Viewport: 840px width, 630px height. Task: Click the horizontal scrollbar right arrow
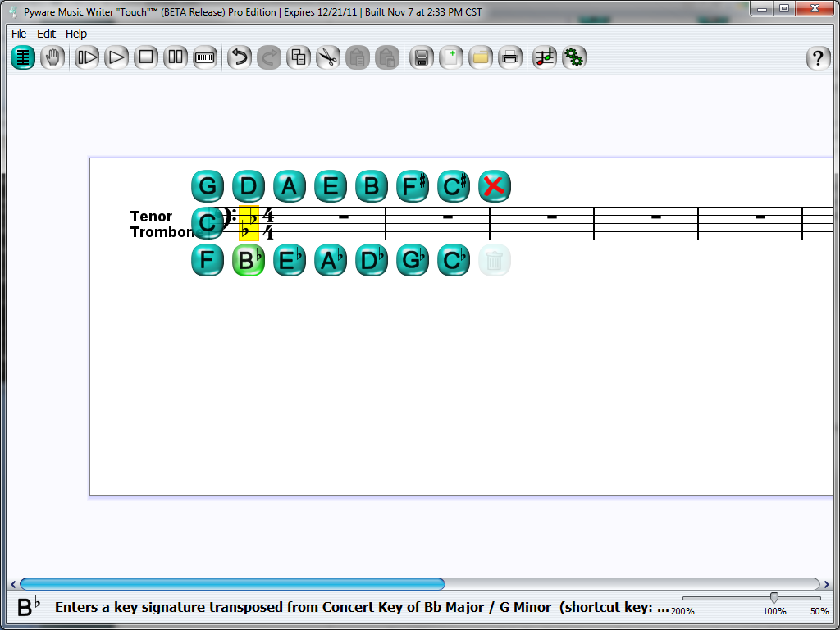click(x=827, y=584)
